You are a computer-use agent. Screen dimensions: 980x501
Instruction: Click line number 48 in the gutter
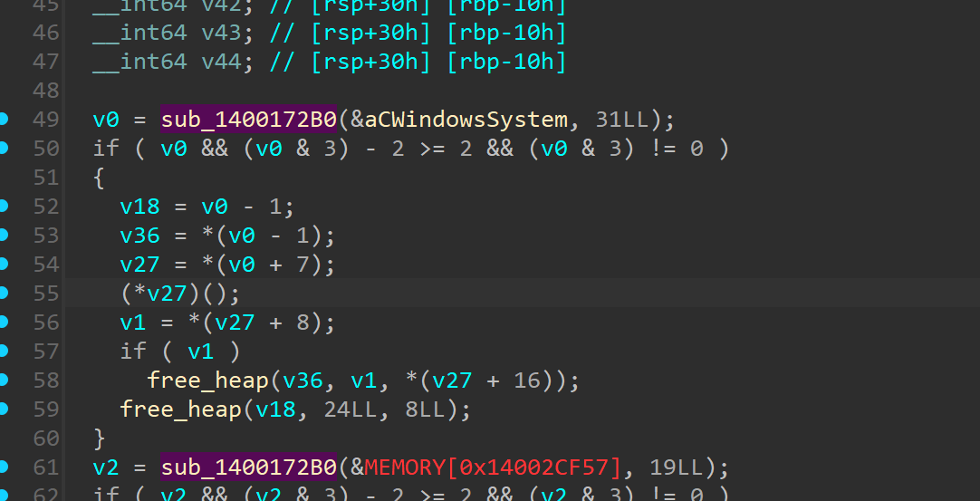45,91
